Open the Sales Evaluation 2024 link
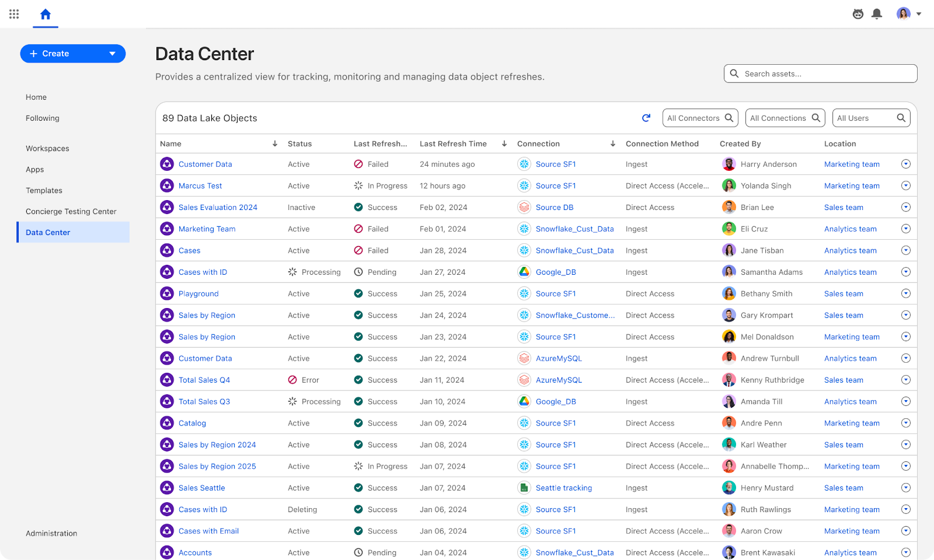 click(218, 207)
